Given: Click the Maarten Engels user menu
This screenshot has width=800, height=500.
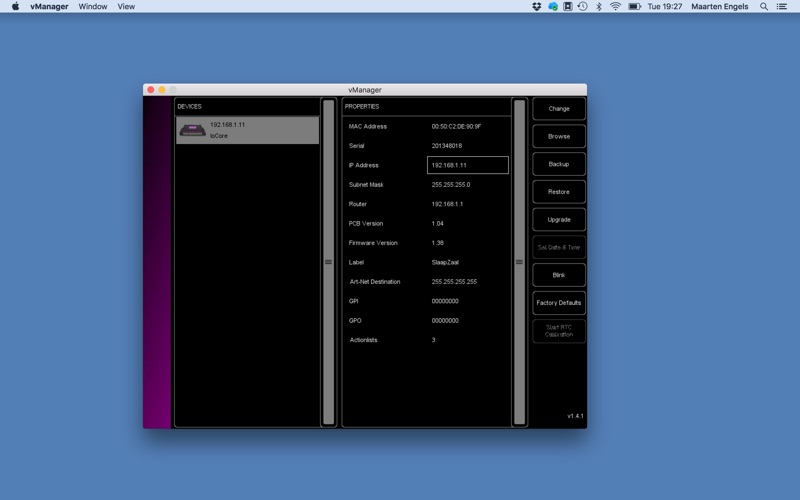Looking at the screenshot, I should 719,7.
